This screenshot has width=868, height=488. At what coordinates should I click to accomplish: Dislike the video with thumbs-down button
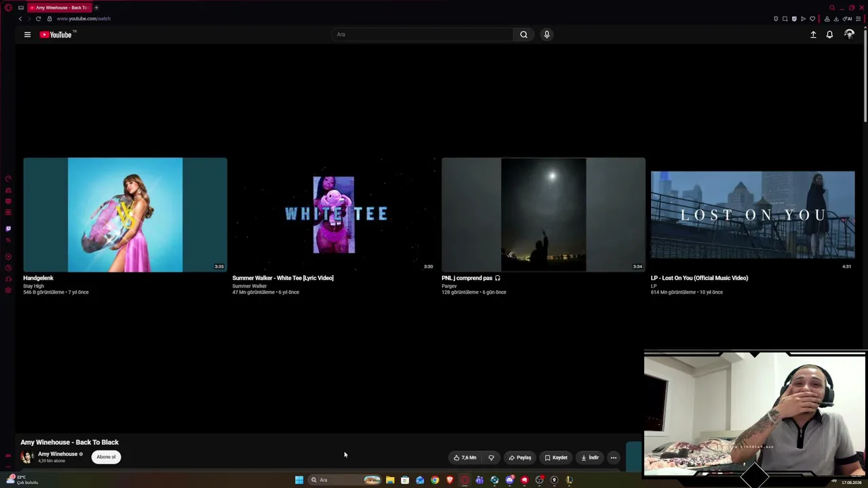[x=492, y=457]
